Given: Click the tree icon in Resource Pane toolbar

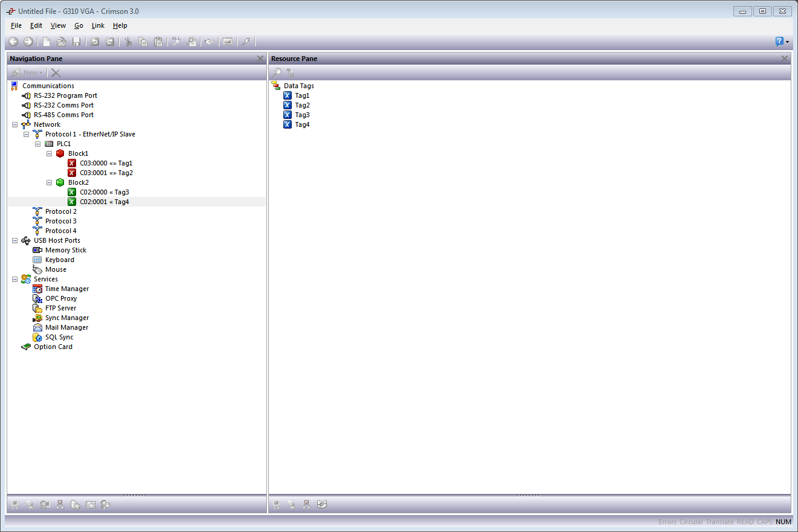Looking at the screenshot, I should pyautogui.click(x=291, y=72).
